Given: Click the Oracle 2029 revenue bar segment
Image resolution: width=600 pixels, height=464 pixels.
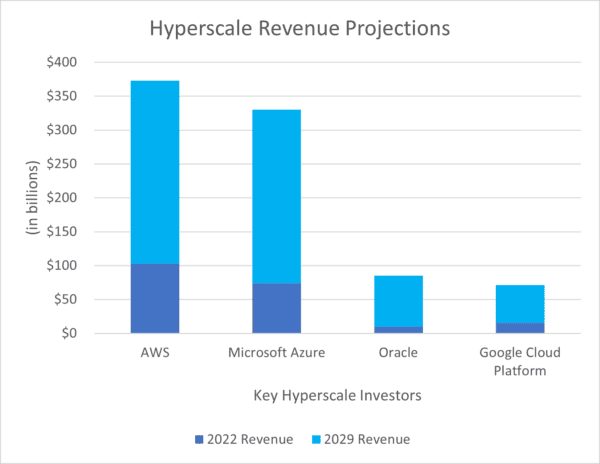Looking at the screenshot, I should coord(398,301).
